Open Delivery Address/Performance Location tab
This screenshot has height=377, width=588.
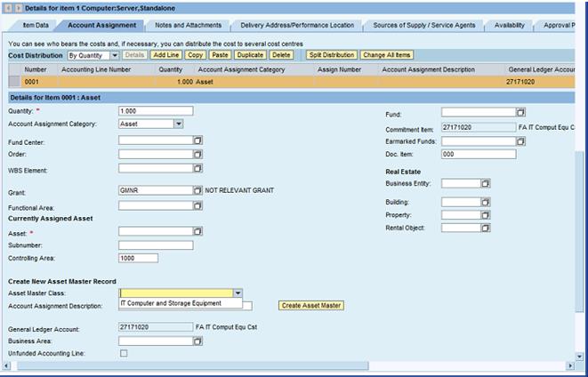tap(297, 26)
